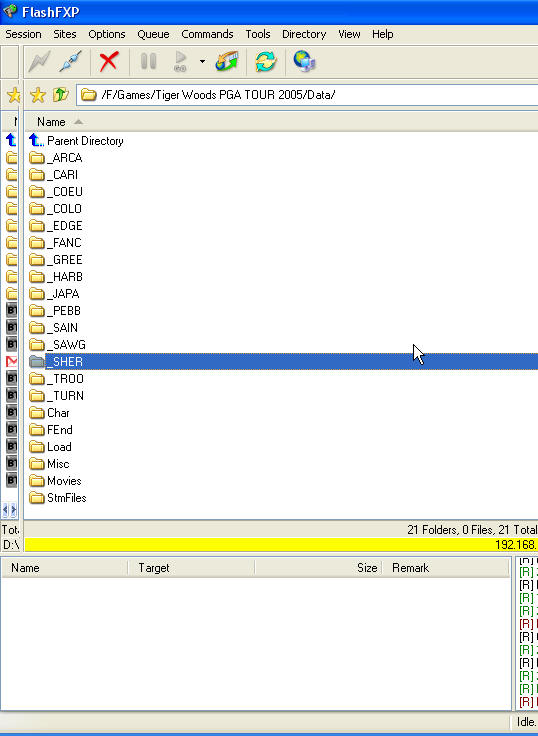
Task: Open the Sites menu
Action: click(x=65, y=34)
